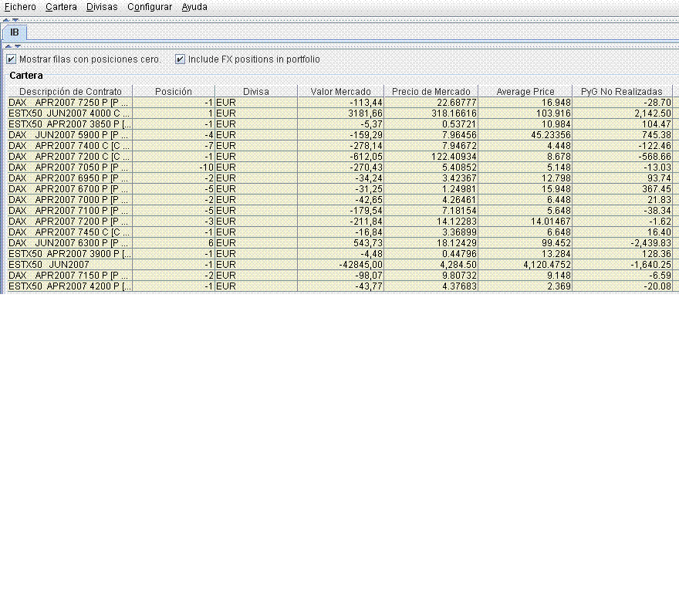Viewport: 679px width, 616px height.
Task: Click down arrow on divider above IB tab
Action: 15,19
